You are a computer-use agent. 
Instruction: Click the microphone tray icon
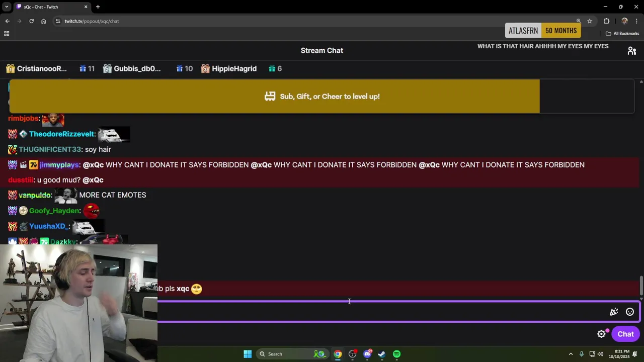[582, 354]
